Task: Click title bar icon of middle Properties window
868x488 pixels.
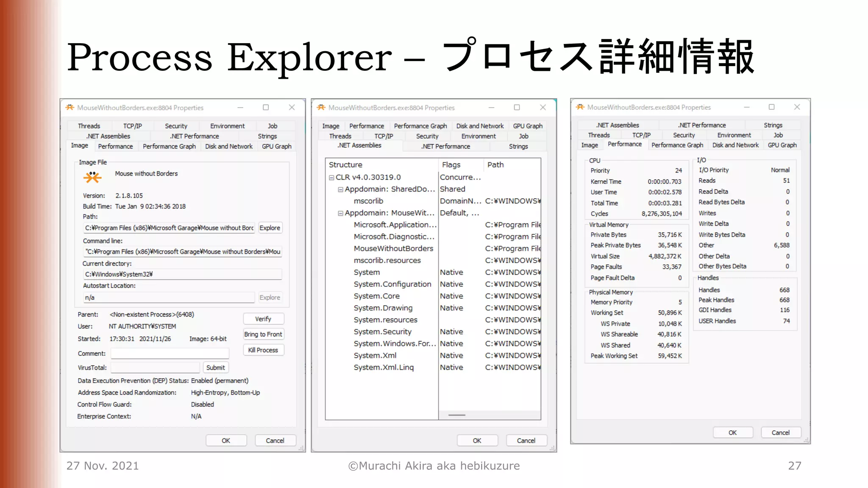Action: tap(321, 108)
